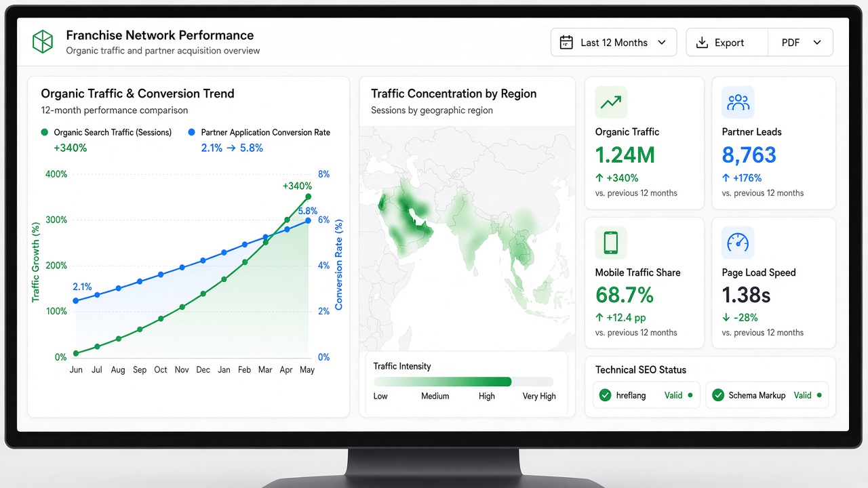Open the Last 12 Months date dropdown

[614, 43]
